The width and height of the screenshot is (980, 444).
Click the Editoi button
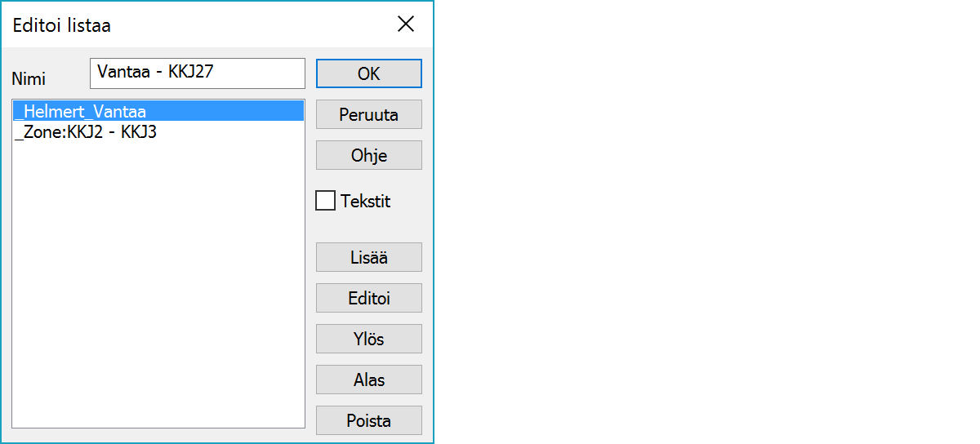pyautogui.click(x=368, y=298)
